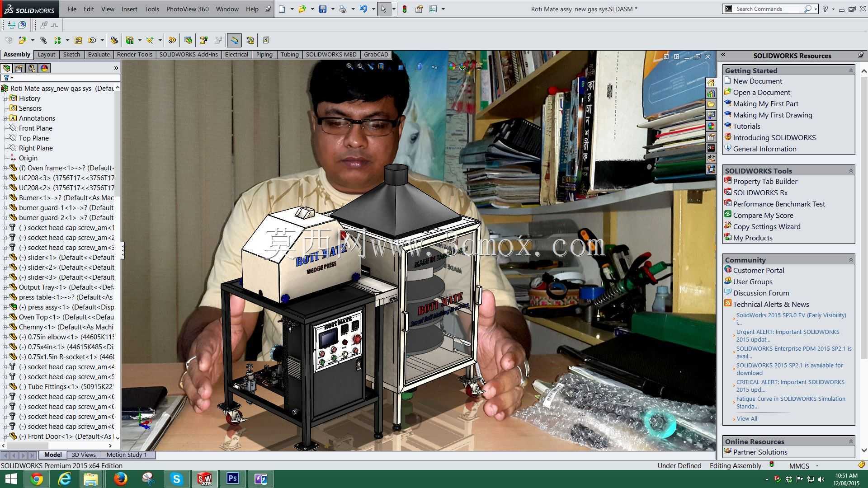Expand the Oven frame<1> component node
Viewport: 868px width, 488px height.
(x=5, y=168)
